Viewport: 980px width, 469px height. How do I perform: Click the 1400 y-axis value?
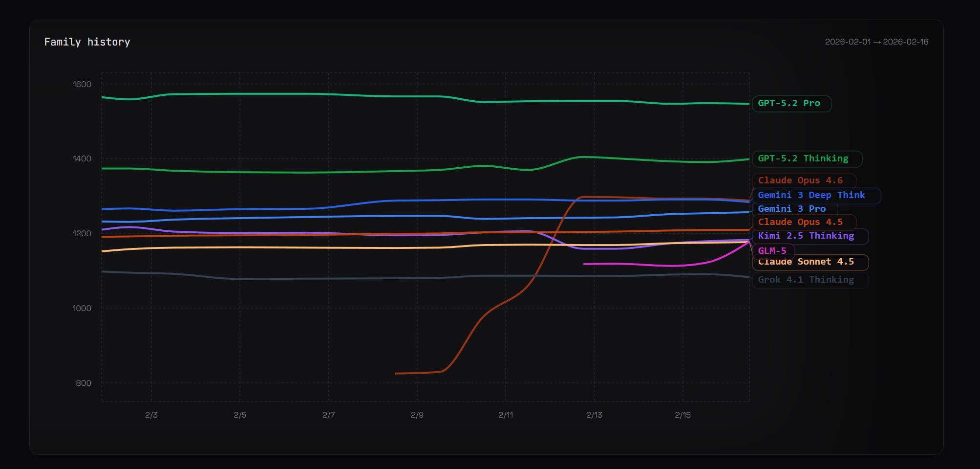click(82, 158)
